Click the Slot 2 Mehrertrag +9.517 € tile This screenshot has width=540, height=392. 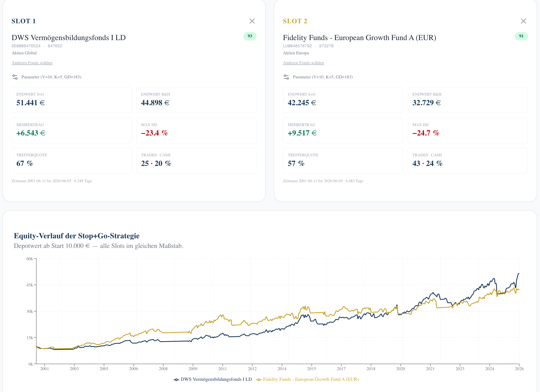(343, 130)
